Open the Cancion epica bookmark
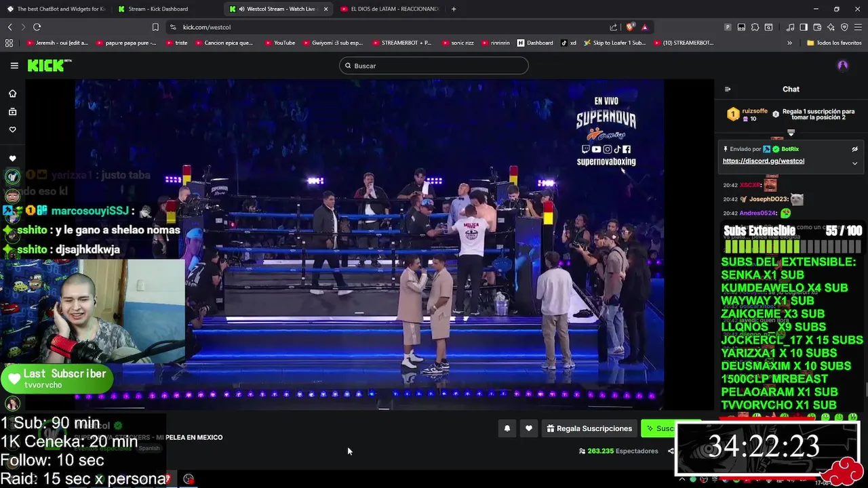The width and height of the screenshot is (868, 488). [224, 43]
